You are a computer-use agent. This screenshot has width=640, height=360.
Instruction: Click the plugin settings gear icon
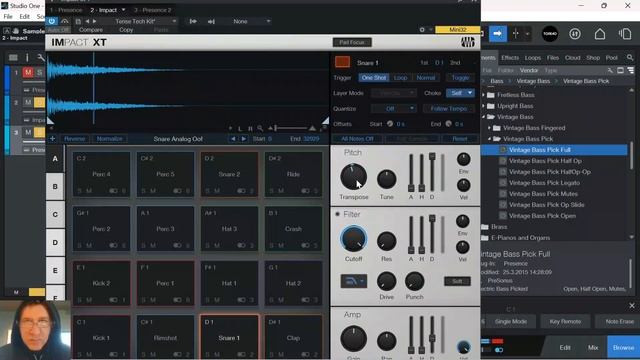click(x=422, y=29)
